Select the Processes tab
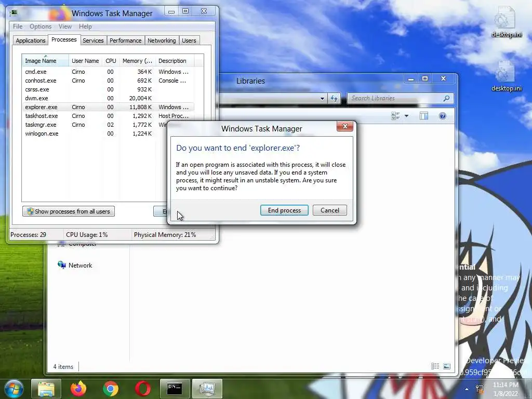This screenshot has height=399, width=532. (64, 39)
